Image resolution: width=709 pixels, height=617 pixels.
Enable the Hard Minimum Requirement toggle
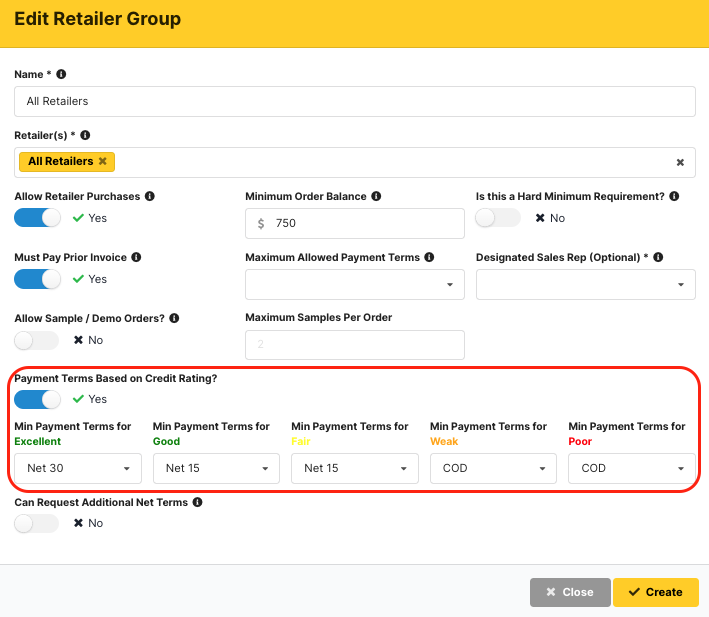point(498,218)
